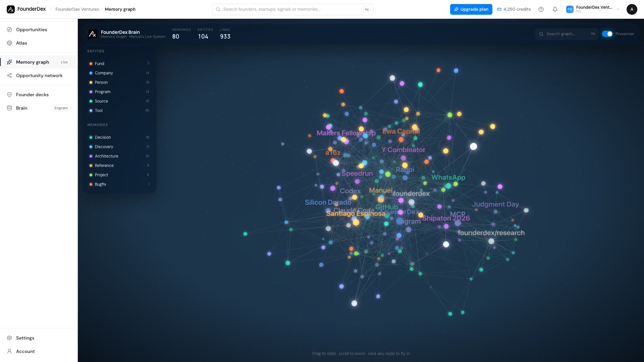Filter memories by Discovery
644x362 pixels.
119,147
